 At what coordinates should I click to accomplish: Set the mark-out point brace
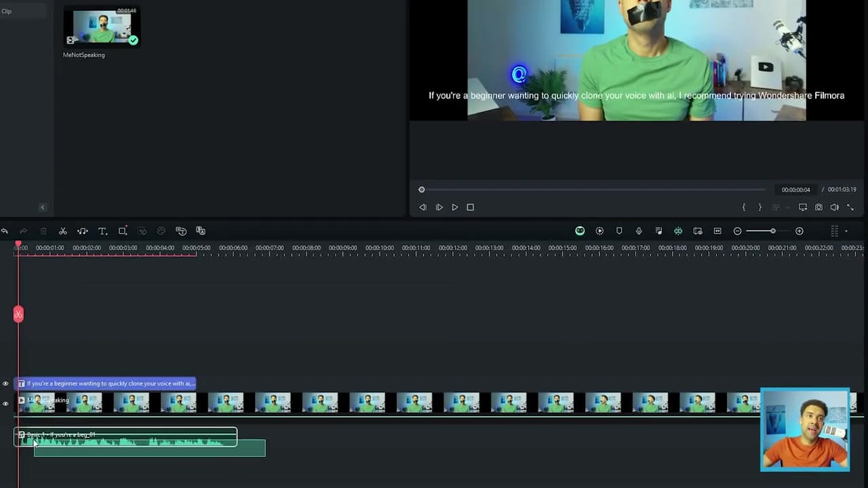(759, 207)
